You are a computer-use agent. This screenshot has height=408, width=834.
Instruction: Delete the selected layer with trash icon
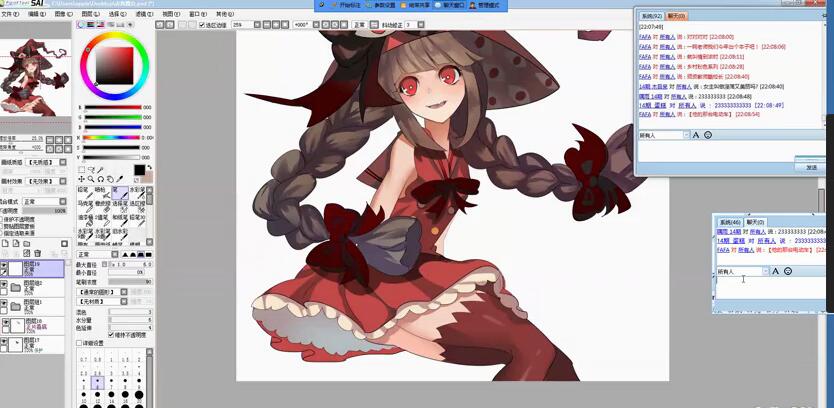click(37, 253)
